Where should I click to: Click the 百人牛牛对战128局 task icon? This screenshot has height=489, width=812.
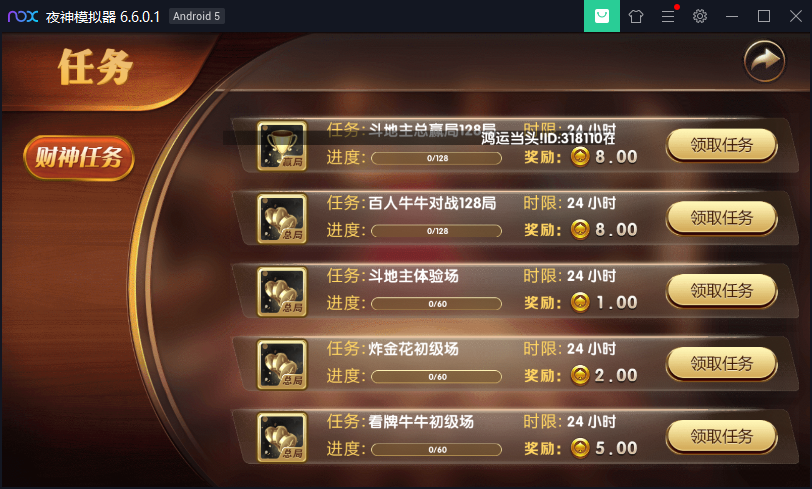pyautogui.click(x=282, y=219)
